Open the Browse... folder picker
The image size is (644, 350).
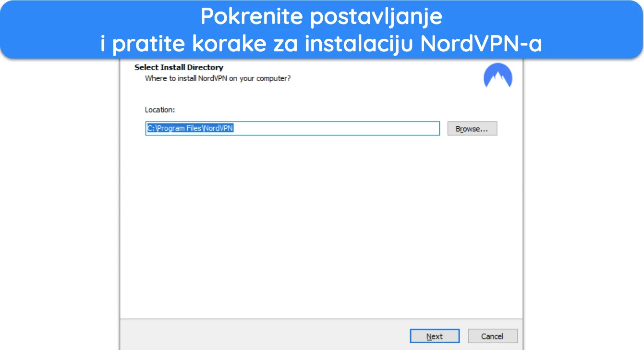pyautogui.click(x=472, y=129)
